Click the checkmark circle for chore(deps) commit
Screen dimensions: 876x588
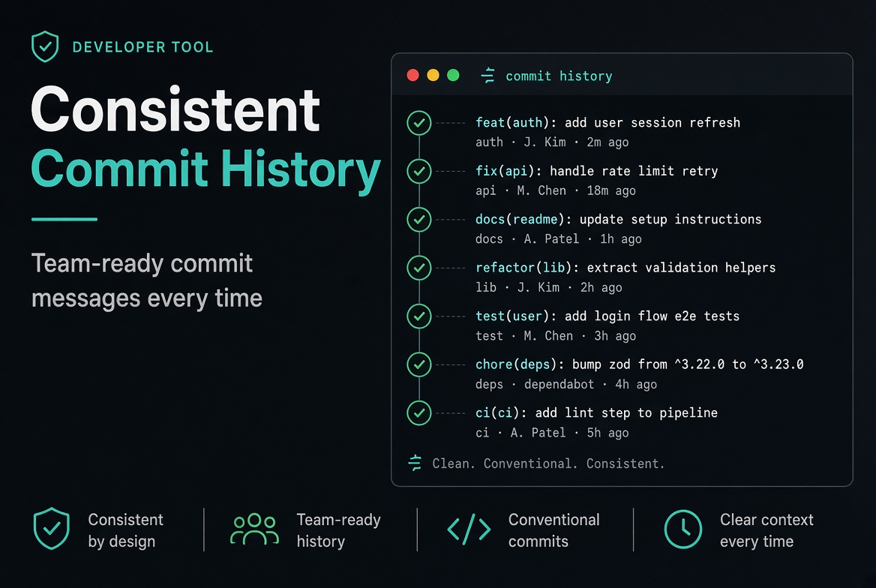419,364
